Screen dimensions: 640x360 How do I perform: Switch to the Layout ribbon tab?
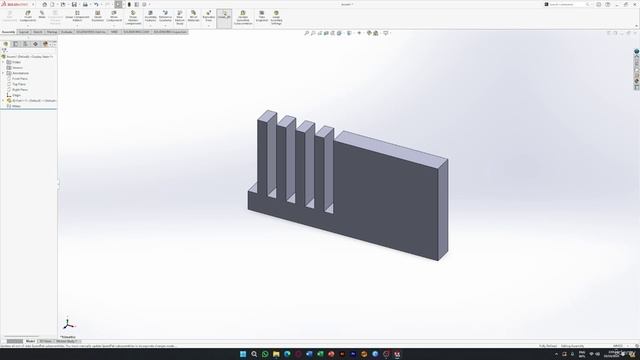[24, 32]
